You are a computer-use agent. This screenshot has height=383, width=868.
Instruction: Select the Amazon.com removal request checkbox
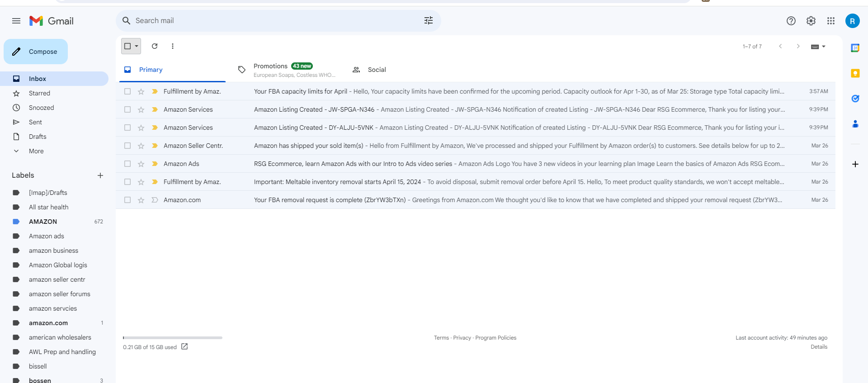coord(127,200)
